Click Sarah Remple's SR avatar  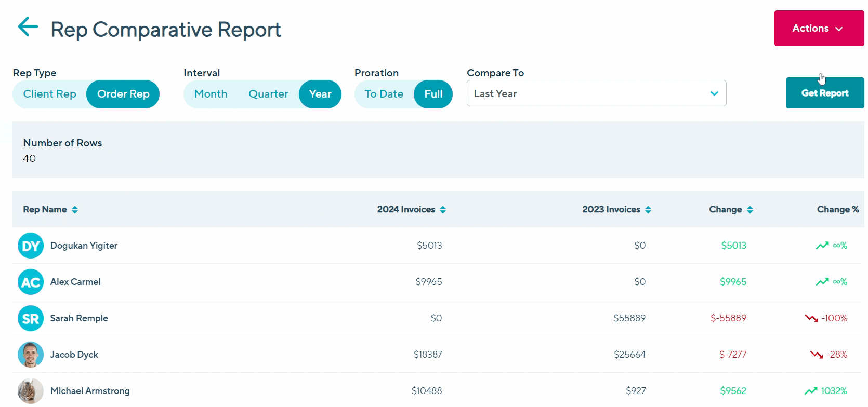[31, 318]
